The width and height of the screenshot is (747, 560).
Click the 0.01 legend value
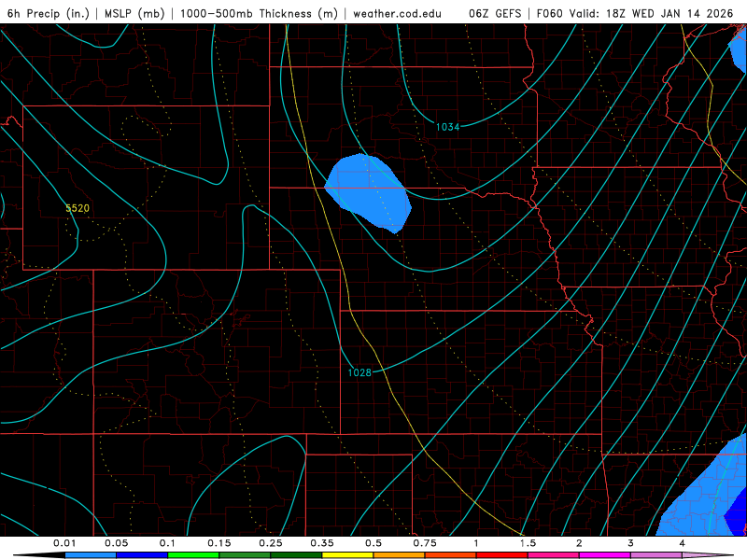[x=64, y=543]
